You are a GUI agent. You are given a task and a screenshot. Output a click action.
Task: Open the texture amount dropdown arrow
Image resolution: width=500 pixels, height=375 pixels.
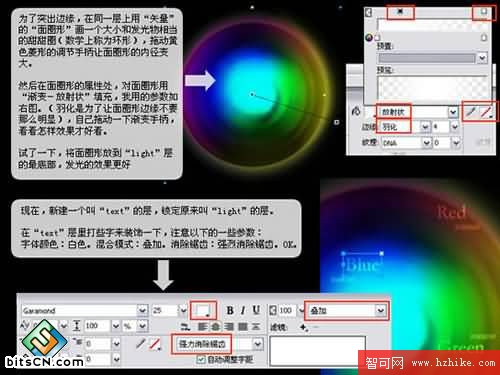(x=456, y=143)
